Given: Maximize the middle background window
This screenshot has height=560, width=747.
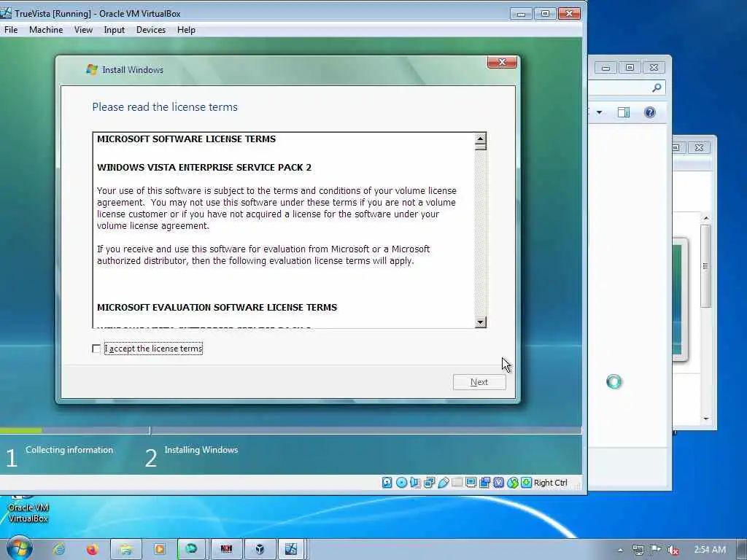Looking at the screenshot, I should tap(630, 68).
